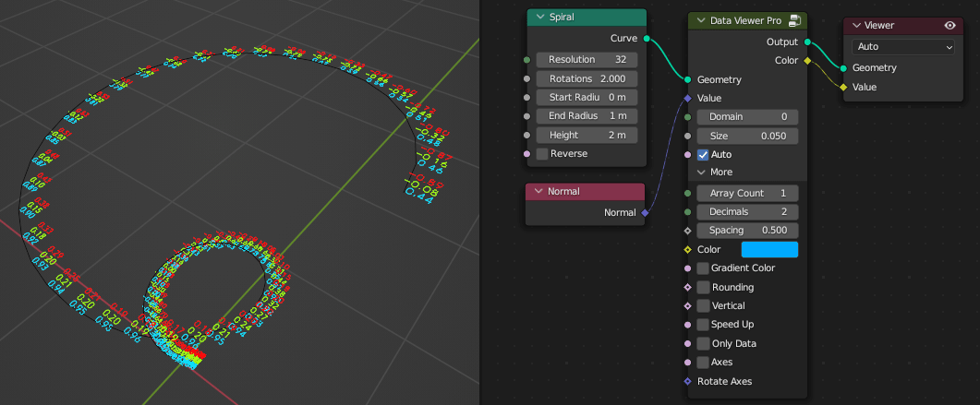Collapse the More panel section
The image size is (980, 405).
tap(702, 172)
